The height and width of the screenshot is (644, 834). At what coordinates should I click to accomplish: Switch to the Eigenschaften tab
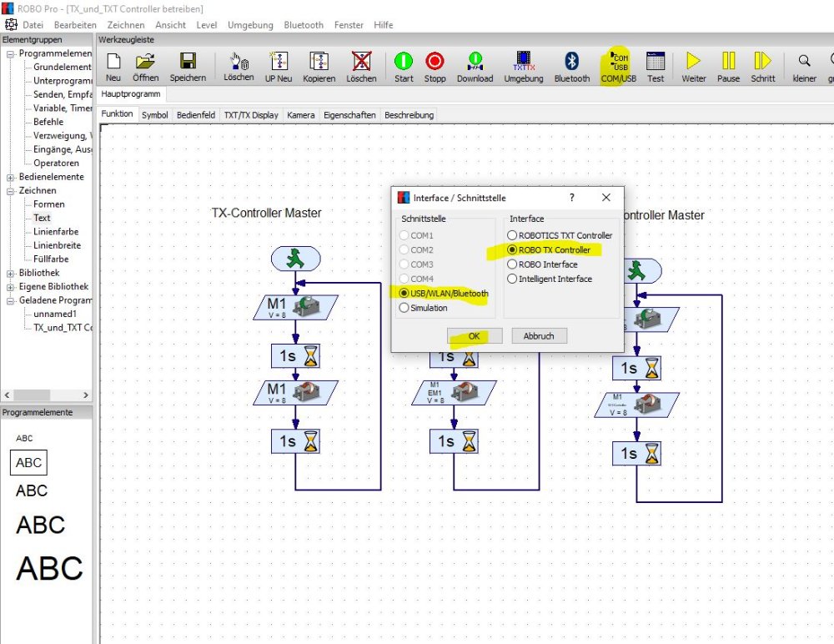tap(349, 115)
